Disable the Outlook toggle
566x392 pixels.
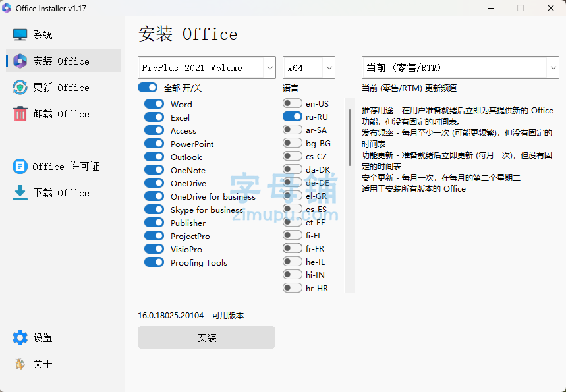(x=154, y=157)
